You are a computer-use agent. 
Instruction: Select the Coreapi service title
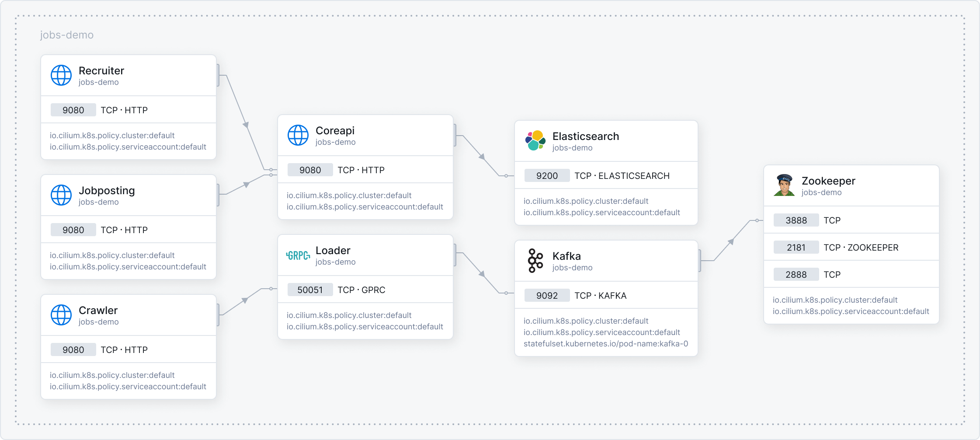point(335,131)
